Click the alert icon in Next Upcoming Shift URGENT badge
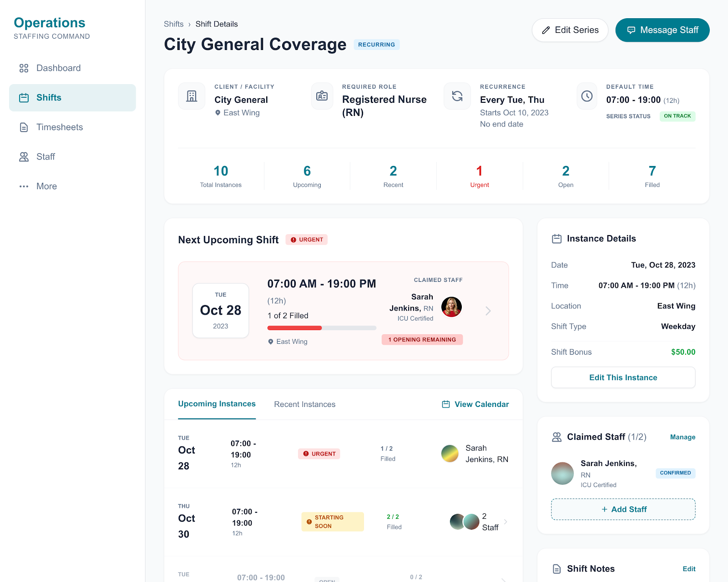 (293, 240)
